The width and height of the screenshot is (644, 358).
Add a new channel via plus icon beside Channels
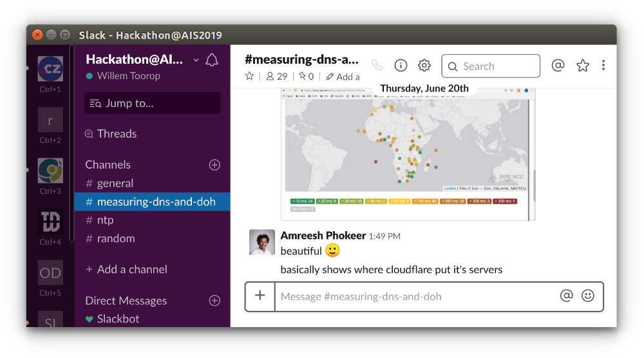(214, 165)
